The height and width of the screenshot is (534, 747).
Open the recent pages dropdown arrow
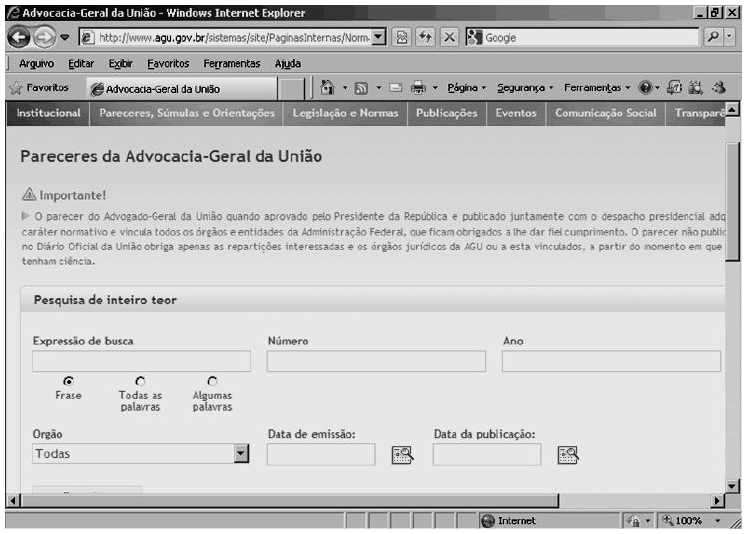(64, 37)
